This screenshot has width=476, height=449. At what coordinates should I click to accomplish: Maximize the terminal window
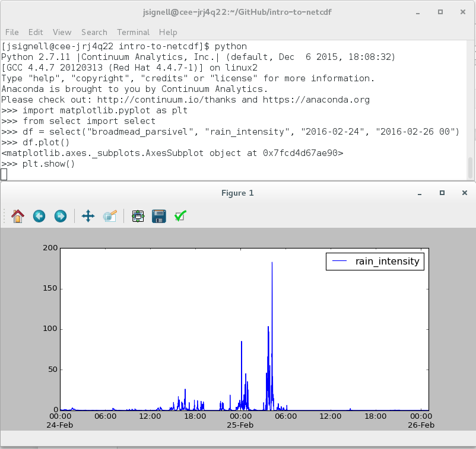coord(440,12)
